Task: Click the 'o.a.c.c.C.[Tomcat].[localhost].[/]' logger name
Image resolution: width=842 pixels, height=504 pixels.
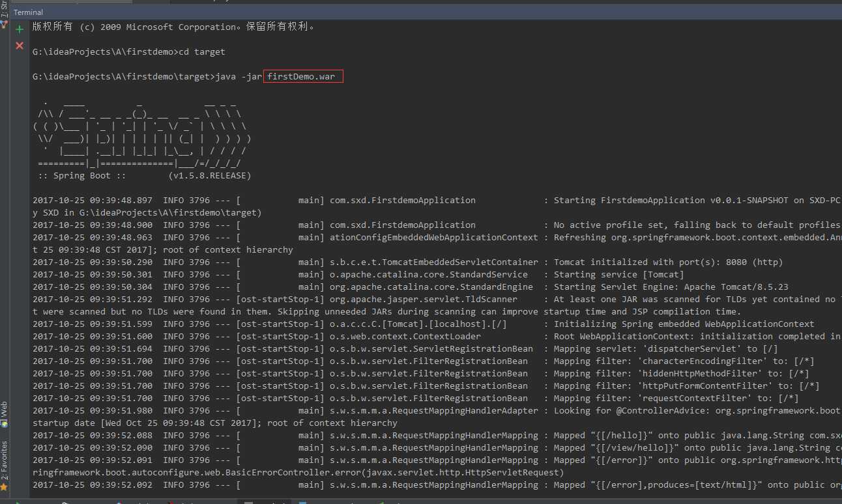Action: (x=418, y=324)
